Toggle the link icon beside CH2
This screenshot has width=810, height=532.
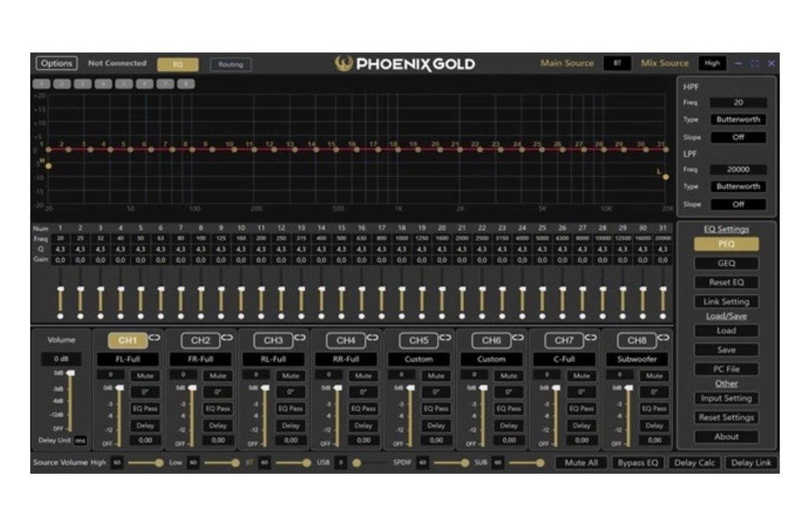pyautogui.click(x=227, y=338)
